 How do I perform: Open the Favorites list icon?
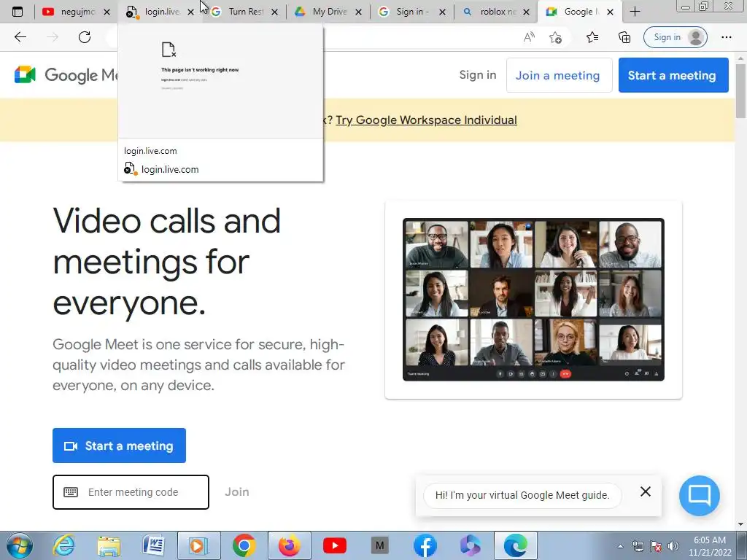[x=592, y=37]
